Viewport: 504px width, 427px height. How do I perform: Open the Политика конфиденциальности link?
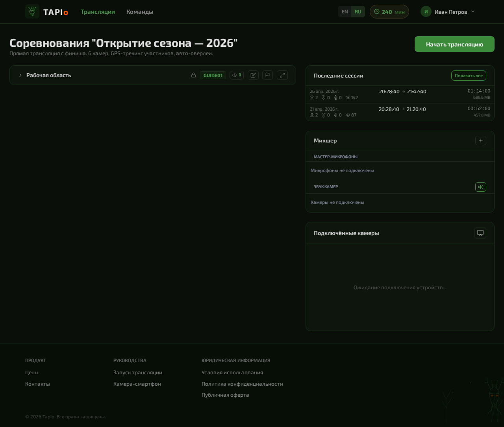click(242, 384)
